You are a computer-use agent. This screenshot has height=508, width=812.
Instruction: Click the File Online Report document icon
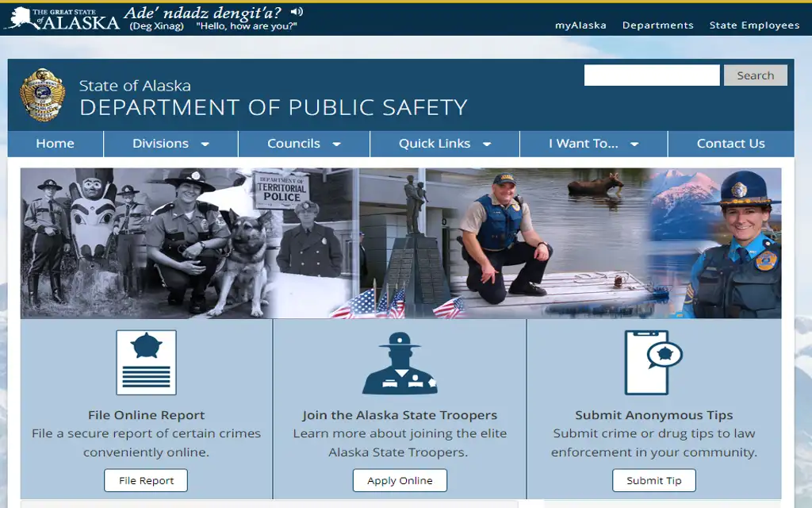(146, 362)
